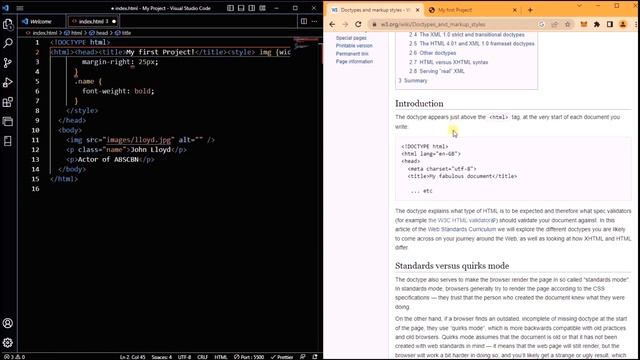
Task: Click the minimap in VS Code editor
Action: coord(306,43)
